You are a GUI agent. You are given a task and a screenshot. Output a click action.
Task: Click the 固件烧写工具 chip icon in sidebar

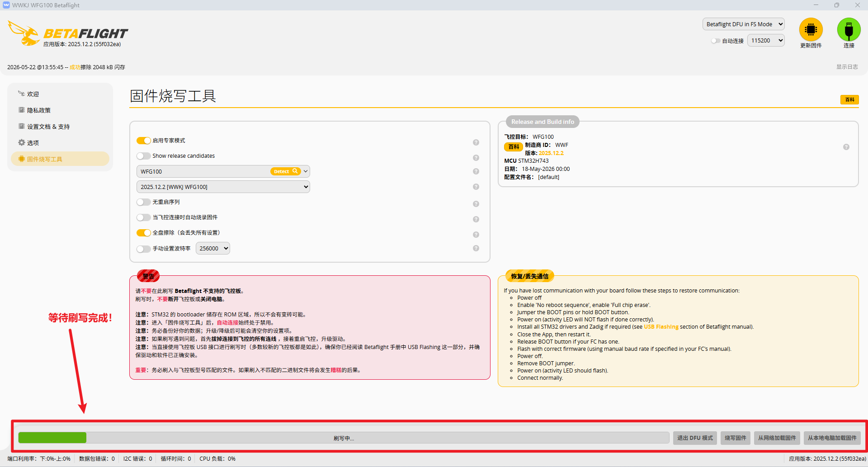pos(21,159)
